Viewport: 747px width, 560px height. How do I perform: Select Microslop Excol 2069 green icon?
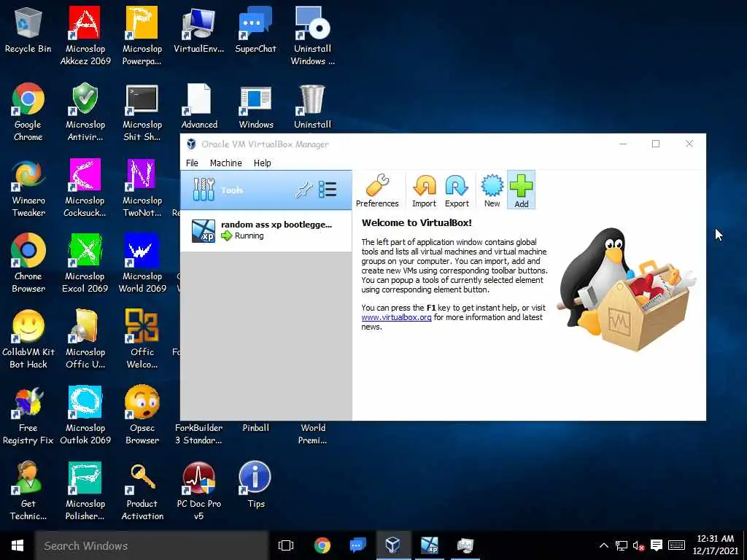[85, 263]
